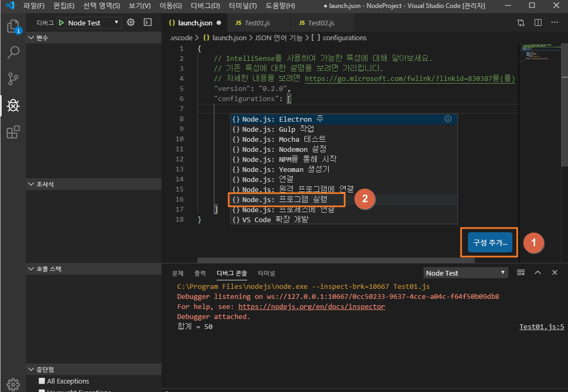The height and width of the screenshot is (392, 568).
Task: Open the 파일(F) menu
Action: coord(34,6)
